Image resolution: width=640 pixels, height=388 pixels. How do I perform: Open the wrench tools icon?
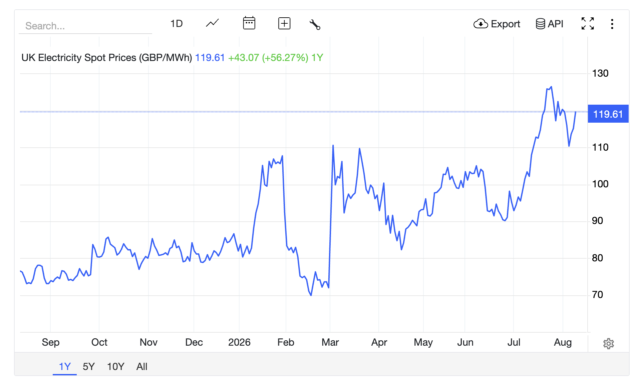(315, 24)
